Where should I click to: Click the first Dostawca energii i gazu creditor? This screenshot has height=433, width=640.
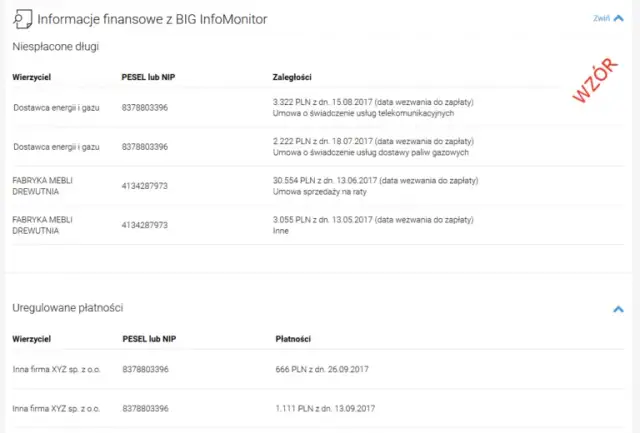click(57, 107)
